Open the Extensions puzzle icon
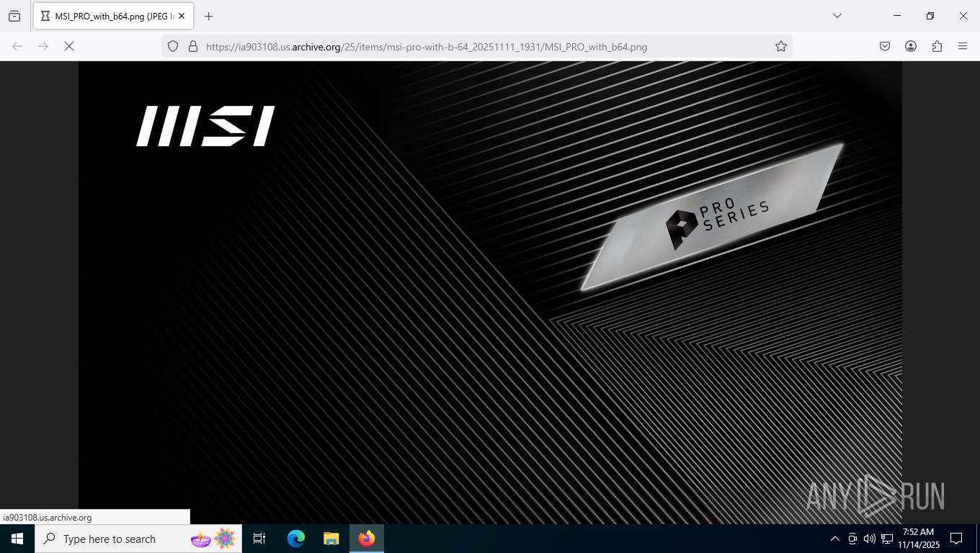The height and width of the screenshot is (553, 980). click(937, 46)
